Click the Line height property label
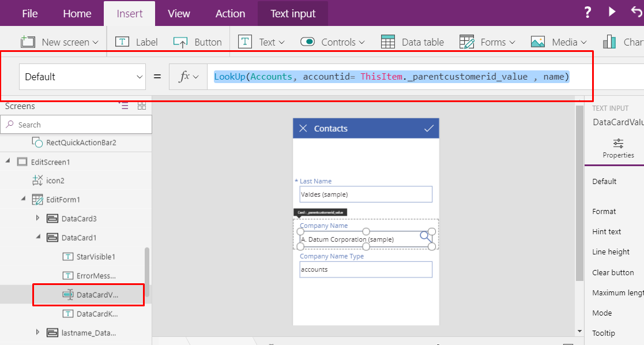This screenshot has height=345, width=644. [611, 252]
